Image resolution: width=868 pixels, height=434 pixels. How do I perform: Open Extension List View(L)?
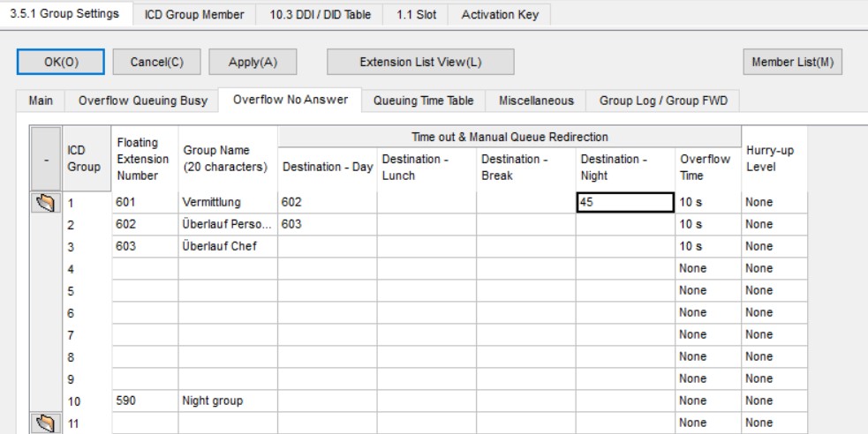[420, 62]
